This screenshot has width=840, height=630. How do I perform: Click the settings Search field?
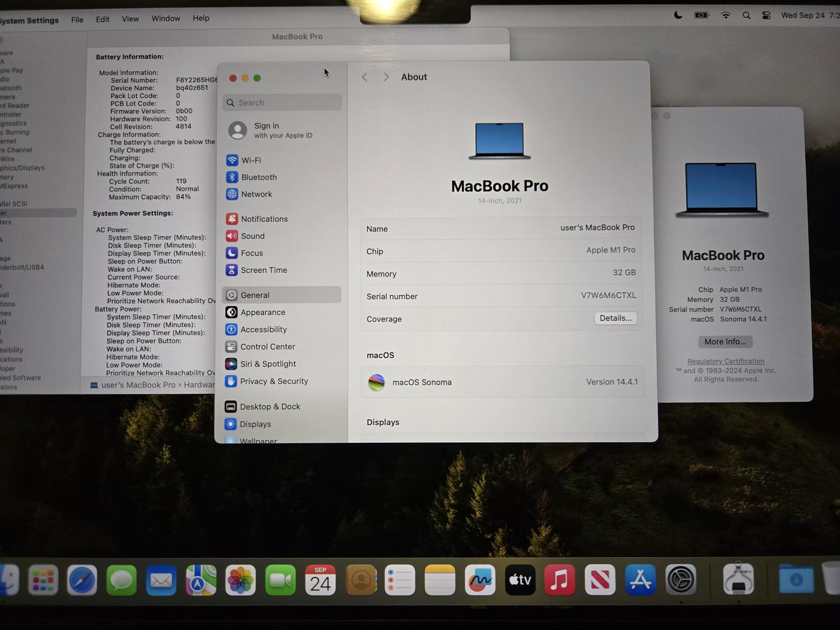[x=282, y=103]
